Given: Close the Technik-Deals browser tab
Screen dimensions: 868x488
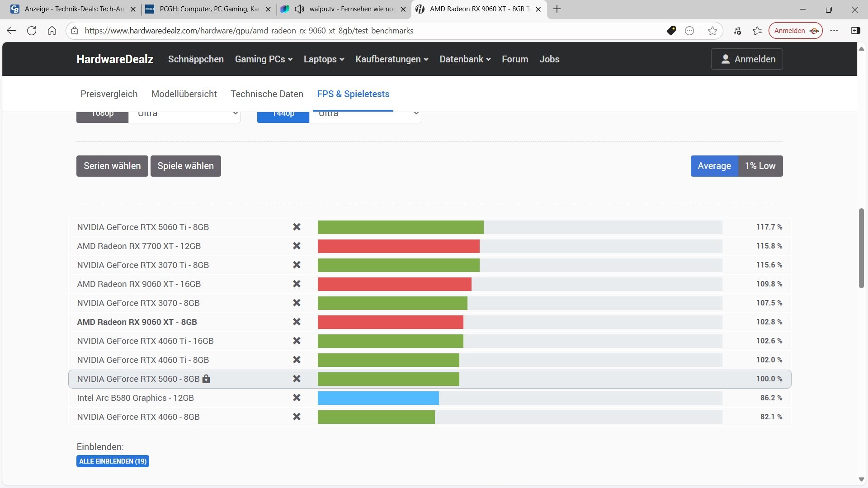Looking at the screenshot, I should coord(133,9).
